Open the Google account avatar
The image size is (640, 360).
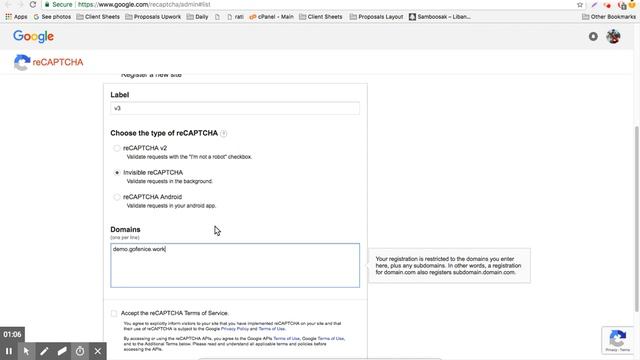tap(613, 36)
